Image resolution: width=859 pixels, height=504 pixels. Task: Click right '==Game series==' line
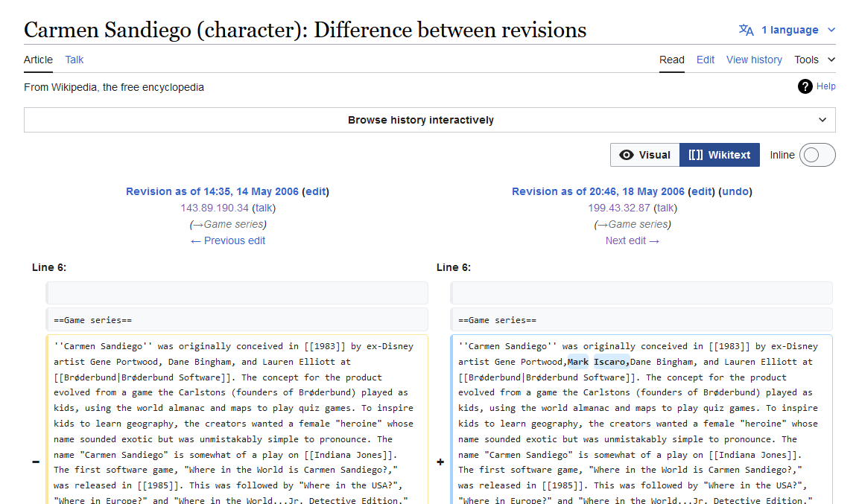[641, 320]
